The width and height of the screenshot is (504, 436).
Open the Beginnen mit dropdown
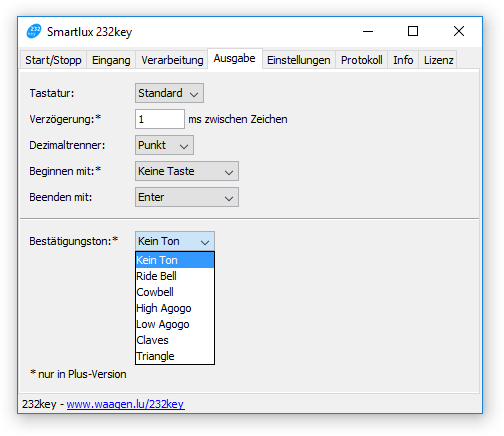pos(187,171)
